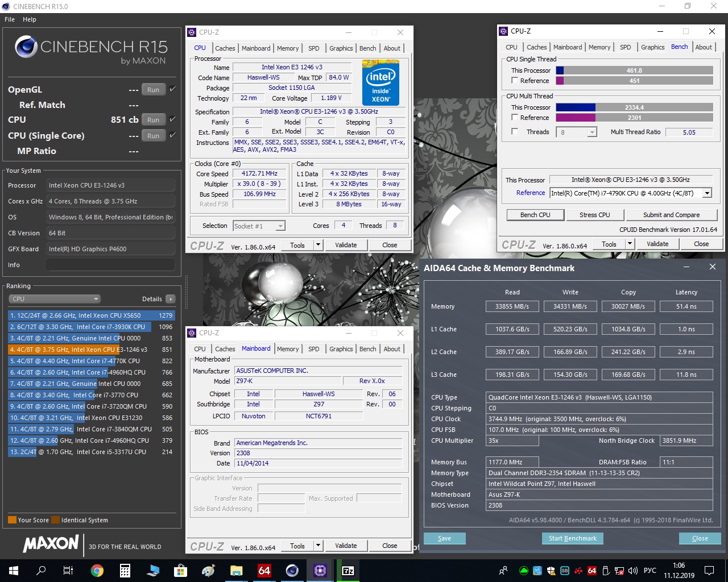
Task: Open Tools dropdown arrow in CPU-Z CPU window
Action: 318,246
